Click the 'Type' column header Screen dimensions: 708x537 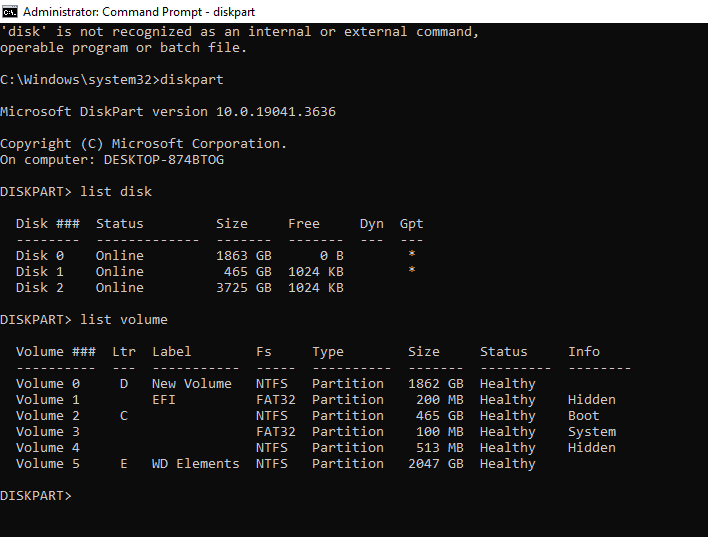(328, 352)
